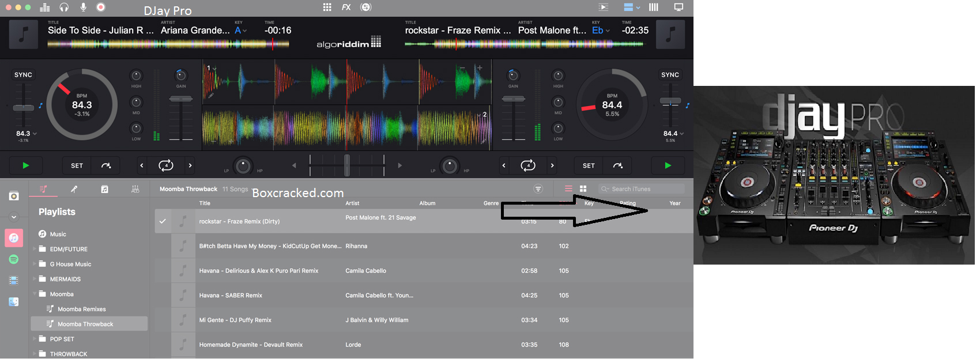Collapse the Moomba folder
Viewport: 980px width, 362px height.
tap(35, 294)
